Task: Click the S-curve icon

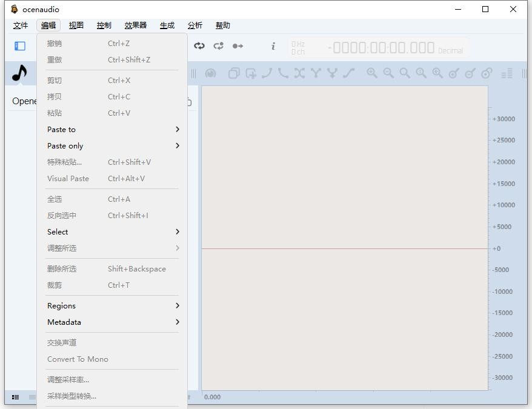Action: click(x=348, y=73)
